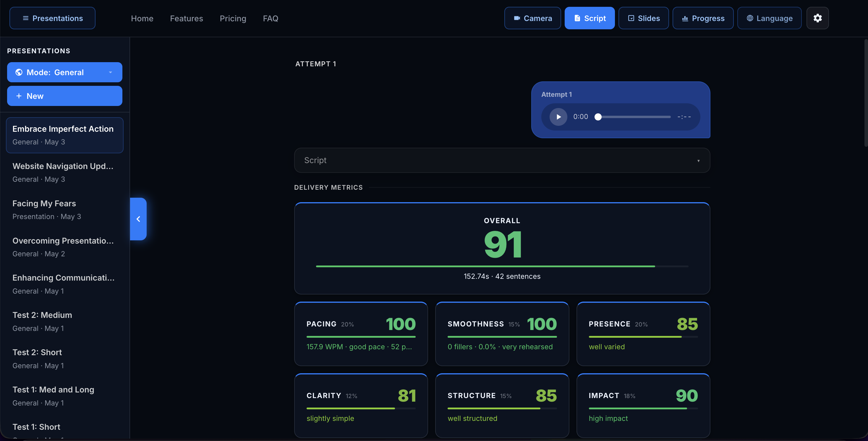Play the Attempt 1 audio recording
The width and height of the screenshot is (868, 441).
558,117
